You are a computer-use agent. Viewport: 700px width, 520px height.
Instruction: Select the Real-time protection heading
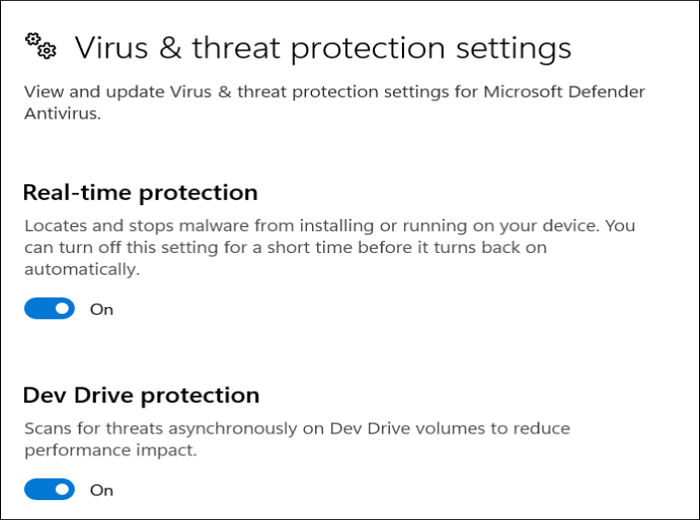click(x=140, y=192)
